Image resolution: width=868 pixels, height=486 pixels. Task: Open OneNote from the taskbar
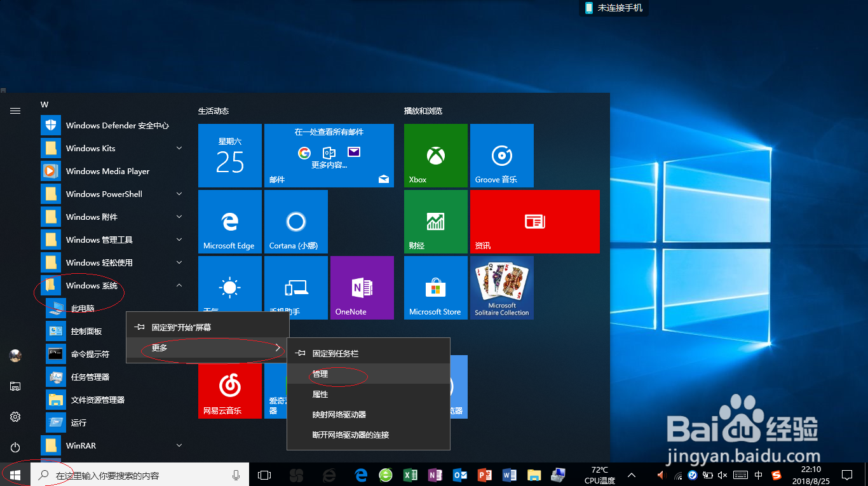pos(435,475)
